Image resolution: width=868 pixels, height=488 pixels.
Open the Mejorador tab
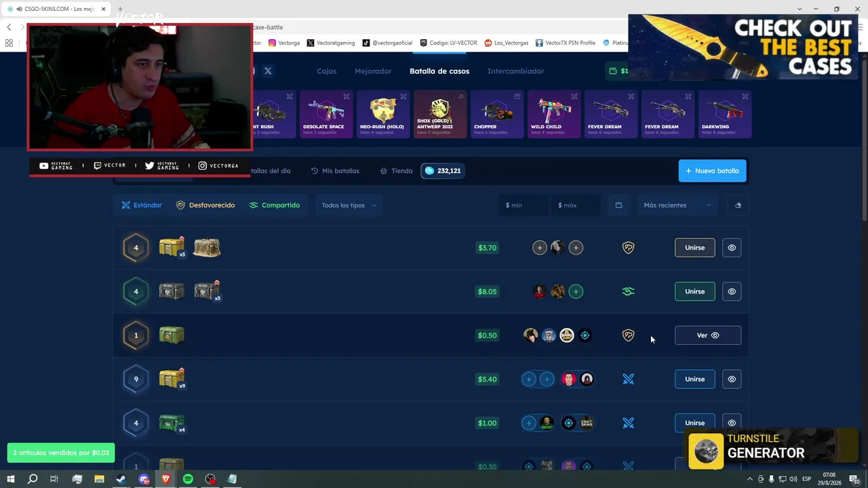(373, 71)
